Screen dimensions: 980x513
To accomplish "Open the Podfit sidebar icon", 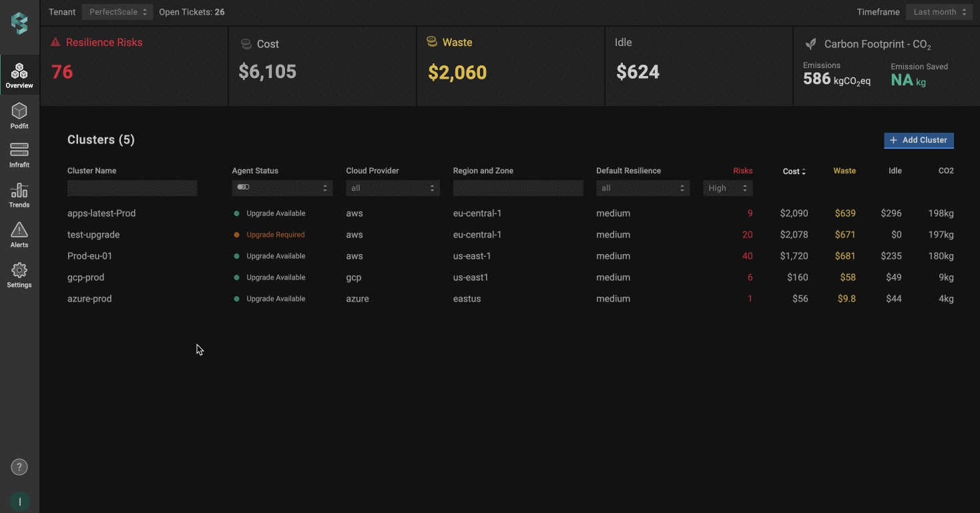I will pos(19,111).
